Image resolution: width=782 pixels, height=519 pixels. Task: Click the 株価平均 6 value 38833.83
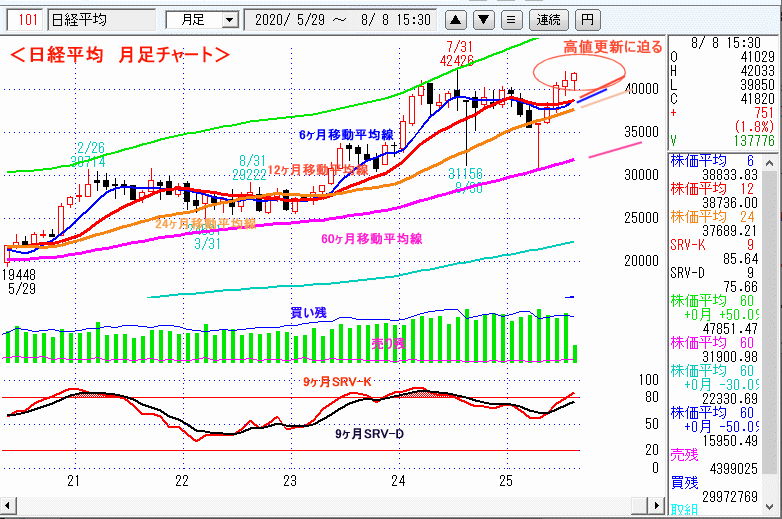click(730, 175)
